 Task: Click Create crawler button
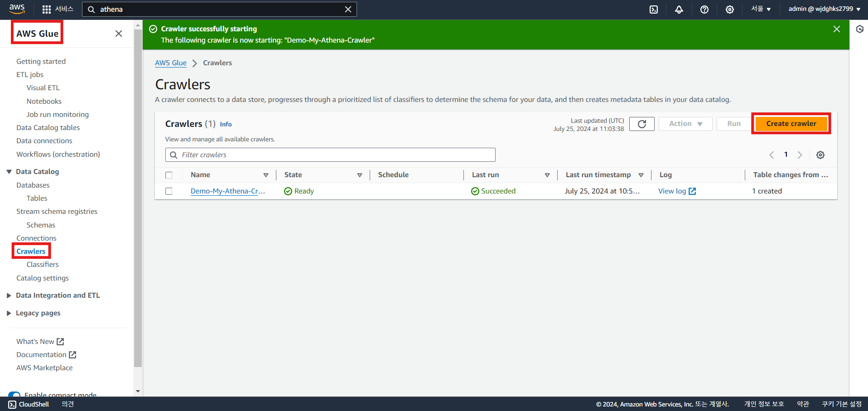(791, 124)
